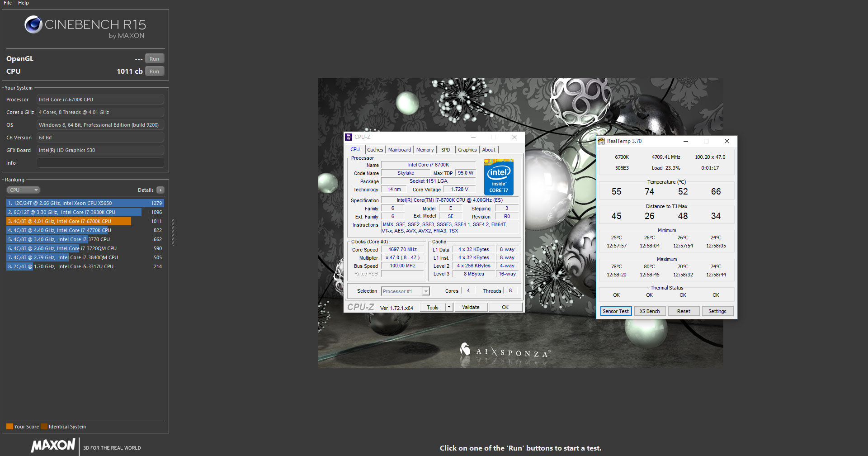This screenshot has height=456, width=868.
Task: Click the CPU score 1011 cb
Action: [130, 71]
